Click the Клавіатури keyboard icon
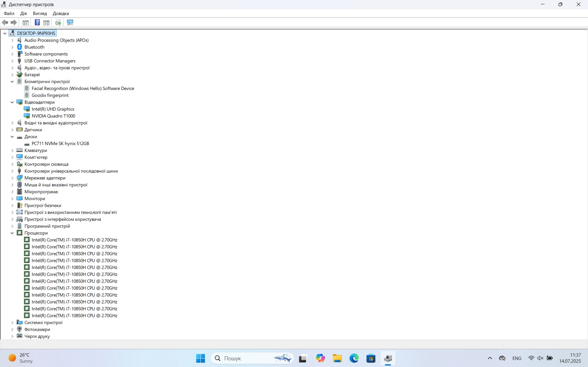This screenshot has width=588, height=367. pos(19,150)
